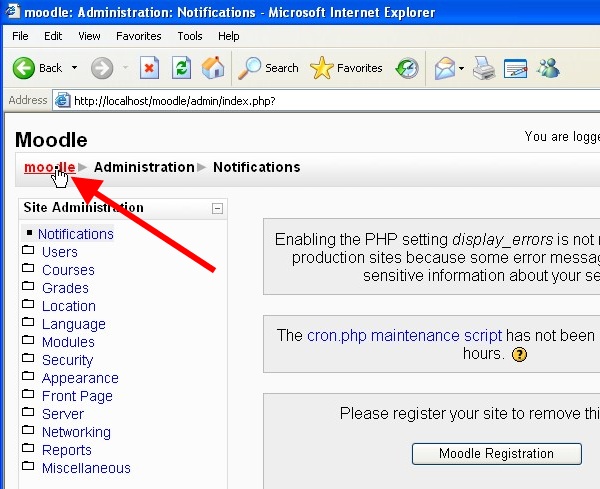Click the Moodle Registration button
Screen dimensions: 600x489
click(x=497, y=453)
